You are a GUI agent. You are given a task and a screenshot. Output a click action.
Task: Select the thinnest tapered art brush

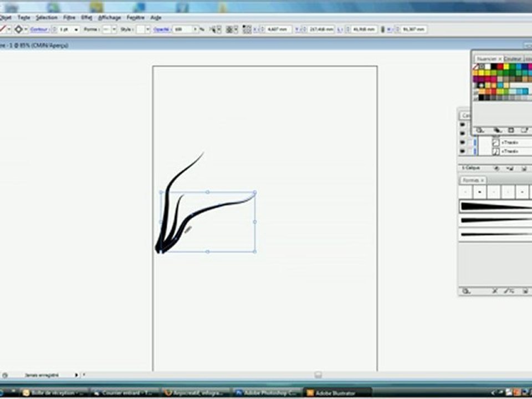pos(496,234)
